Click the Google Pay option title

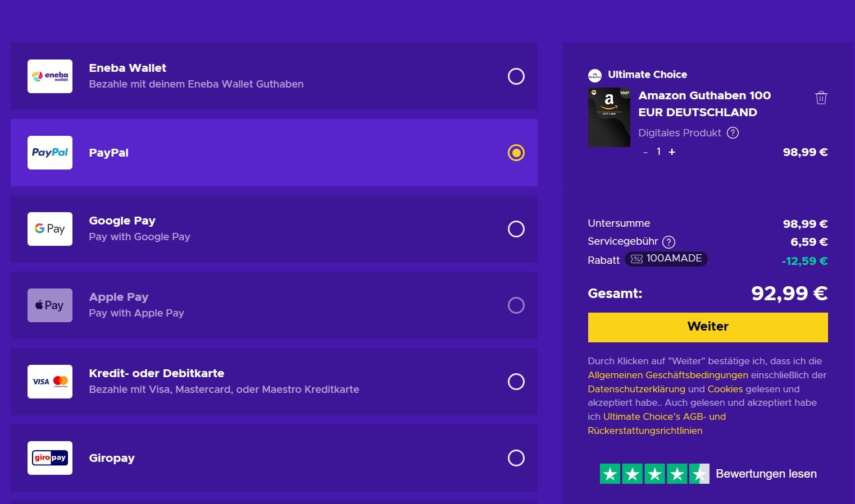(122, 221)
